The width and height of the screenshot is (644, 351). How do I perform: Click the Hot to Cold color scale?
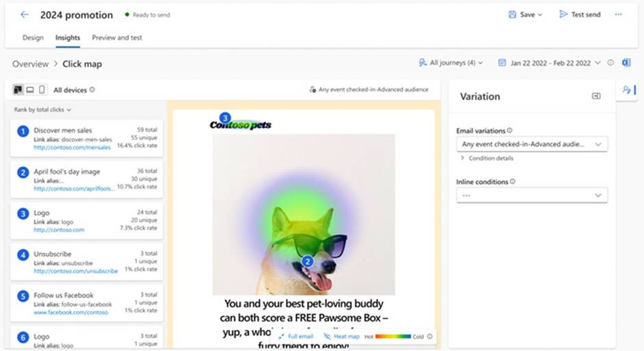coord(393,336)
